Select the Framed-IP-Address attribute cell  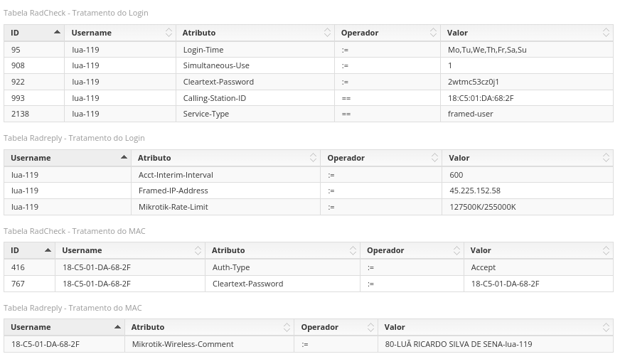[225, 191]
